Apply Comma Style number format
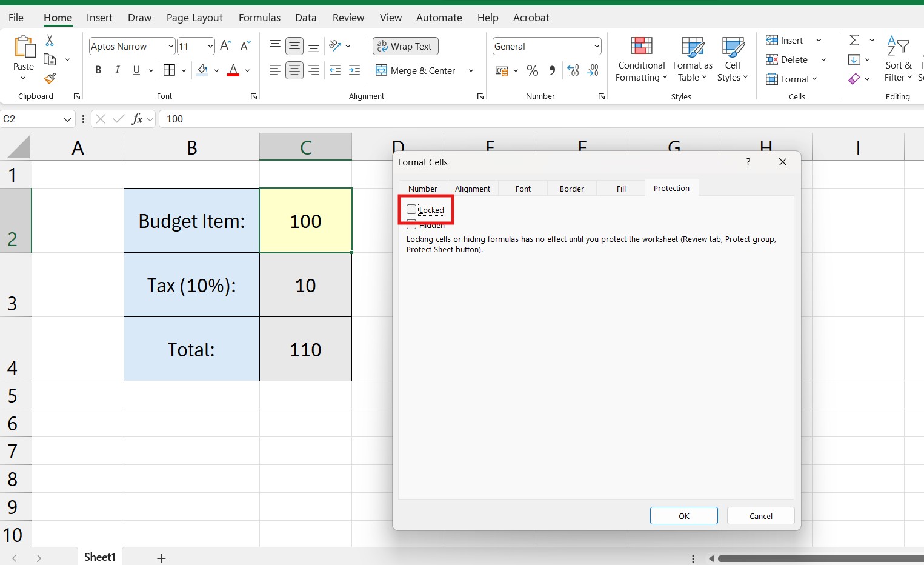 click(x=552, y=70)
